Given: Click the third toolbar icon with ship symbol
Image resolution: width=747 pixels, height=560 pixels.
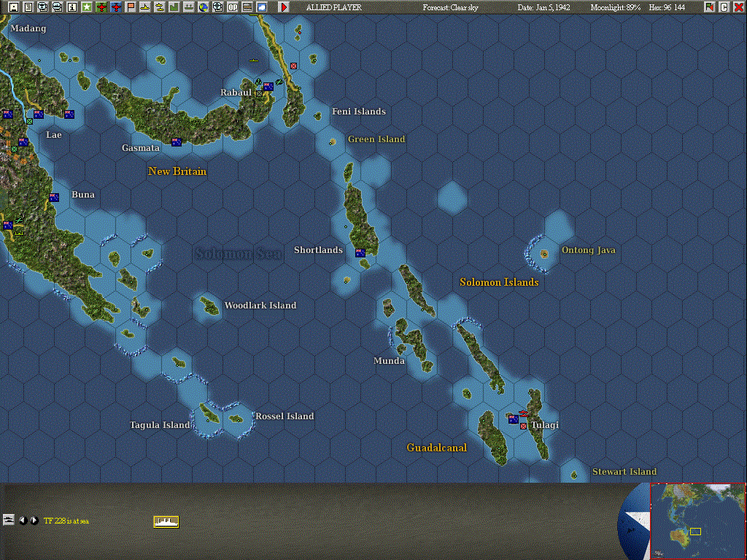Looking at the screenshot, I should pos(43,7).
